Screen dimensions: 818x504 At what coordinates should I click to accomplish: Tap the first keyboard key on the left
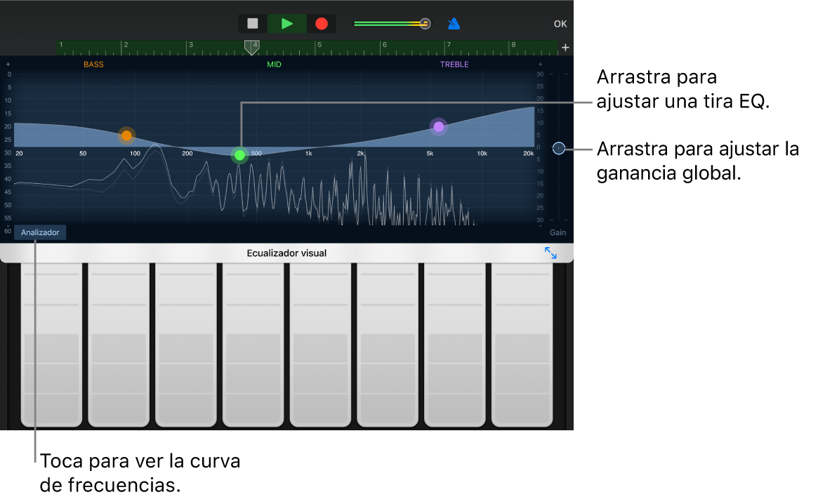[51, 344]
